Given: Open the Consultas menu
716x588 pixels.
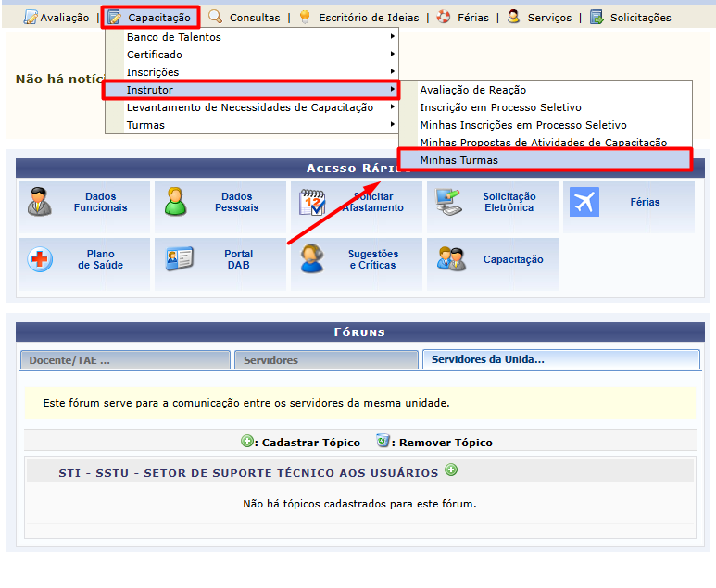Looking at the screenshot, I should [x=255, y=18].
